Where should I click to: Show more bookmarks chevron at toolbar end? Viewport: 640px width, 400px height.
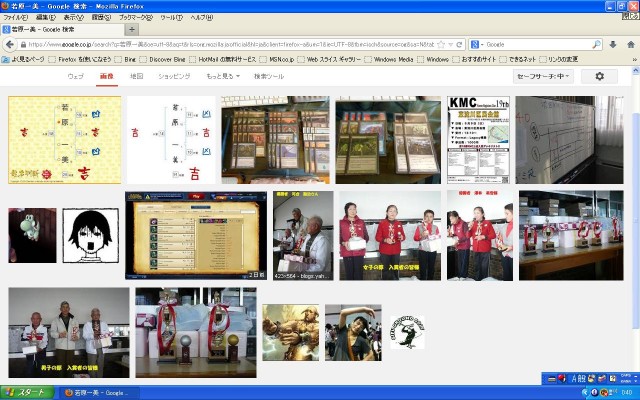coord(635,60)
